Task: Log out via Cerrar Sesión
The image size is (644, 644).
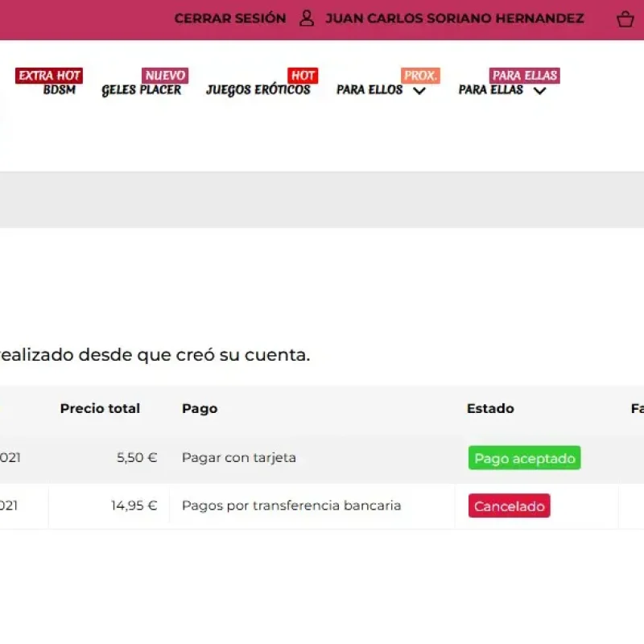Action: pos(229,19)
